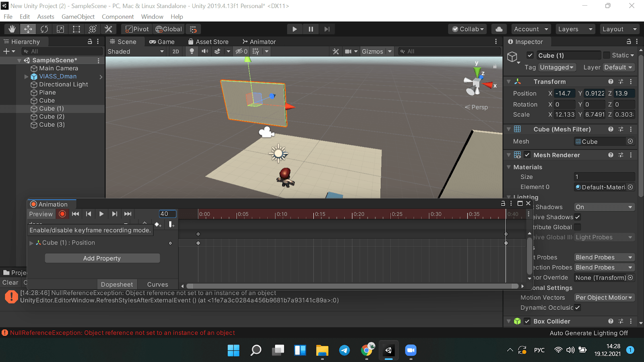The image size is (644, 362).
Task: Open the Gizmos dropdown
Action: (x=377, y=51)
